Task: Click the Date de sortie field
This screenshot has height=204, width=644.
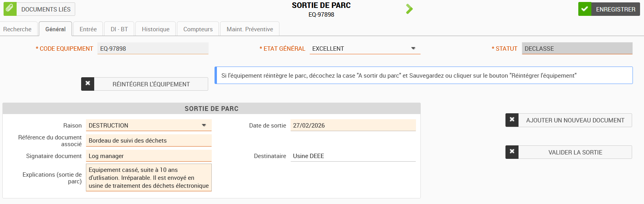Action: [353, 125]
